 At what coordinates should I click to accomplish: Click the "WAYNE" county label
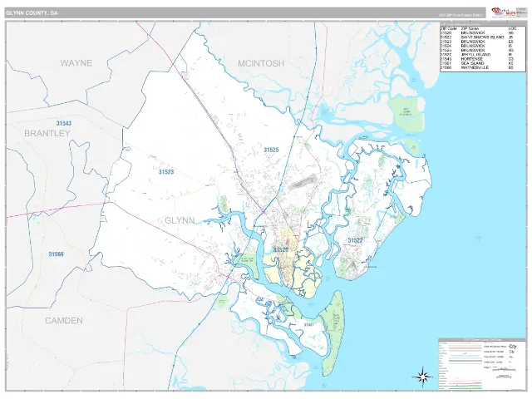click(76, 63)
